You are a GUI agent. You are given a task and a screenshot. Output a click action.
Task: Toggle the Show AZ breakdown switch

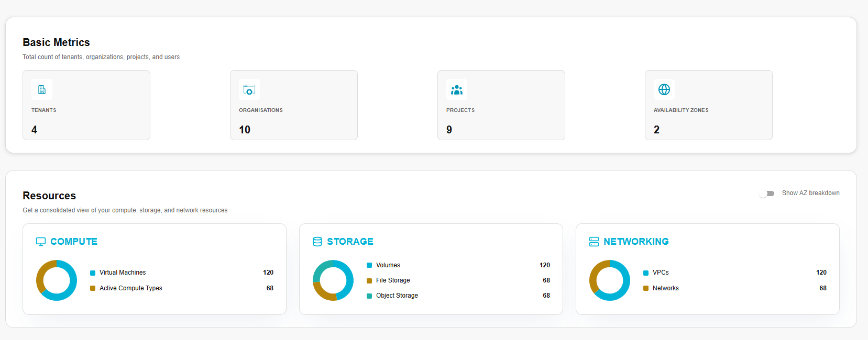tap(767, 194)
